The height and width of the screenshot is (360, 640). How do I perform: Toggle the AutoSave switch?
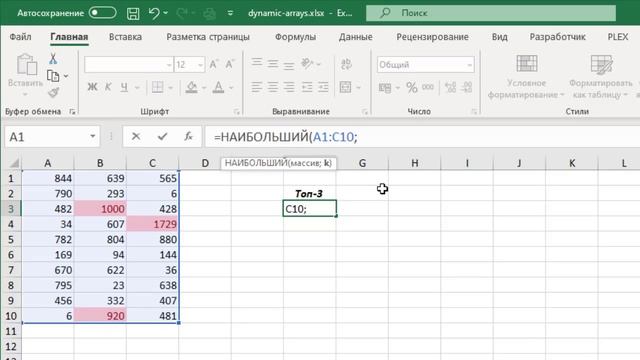[102, 13]
